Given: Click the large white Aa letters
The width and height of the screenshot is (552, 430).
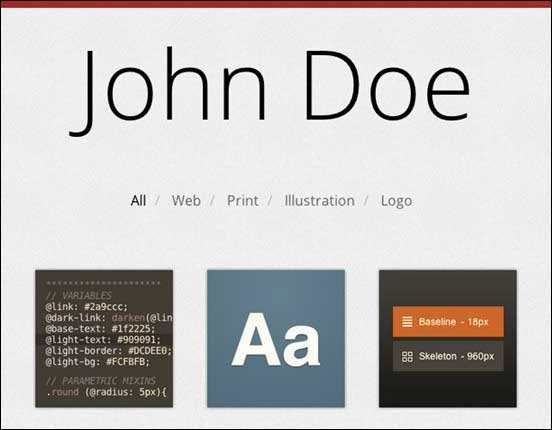Looking at the screenshot, I should coord(276,340).
